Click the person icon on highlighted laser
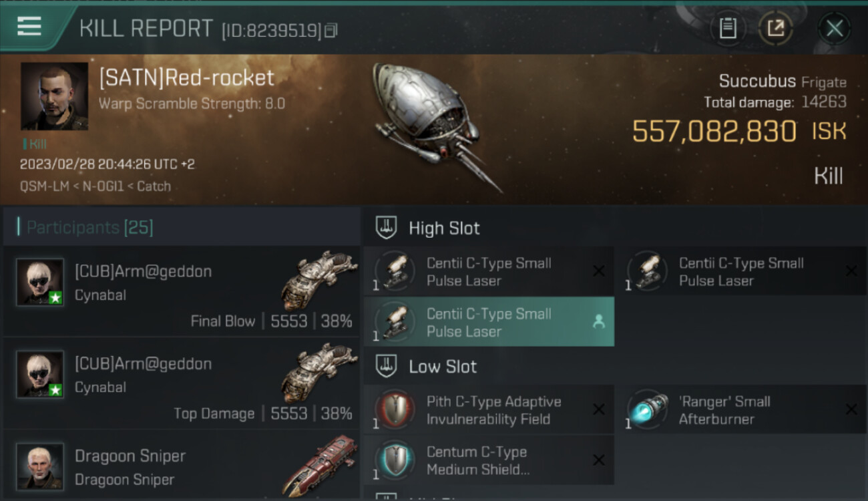This screenshot has width=868, height=501. [599, 322]
